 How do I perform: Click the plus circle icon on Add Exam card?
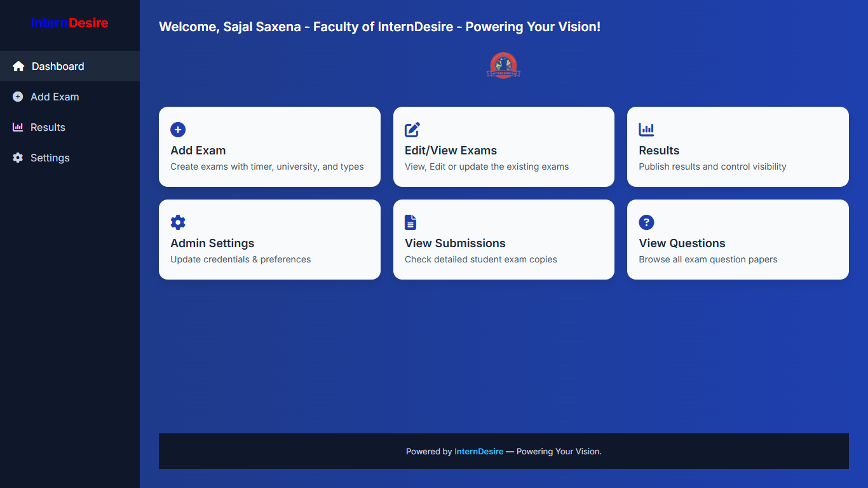(x=178, y=130)
